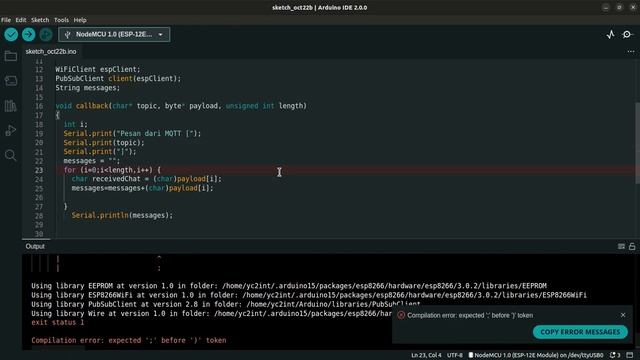This screenshot has height=360, width=640.
Task: Open the Debug sidebar panel icon
Action: (11, 131)
